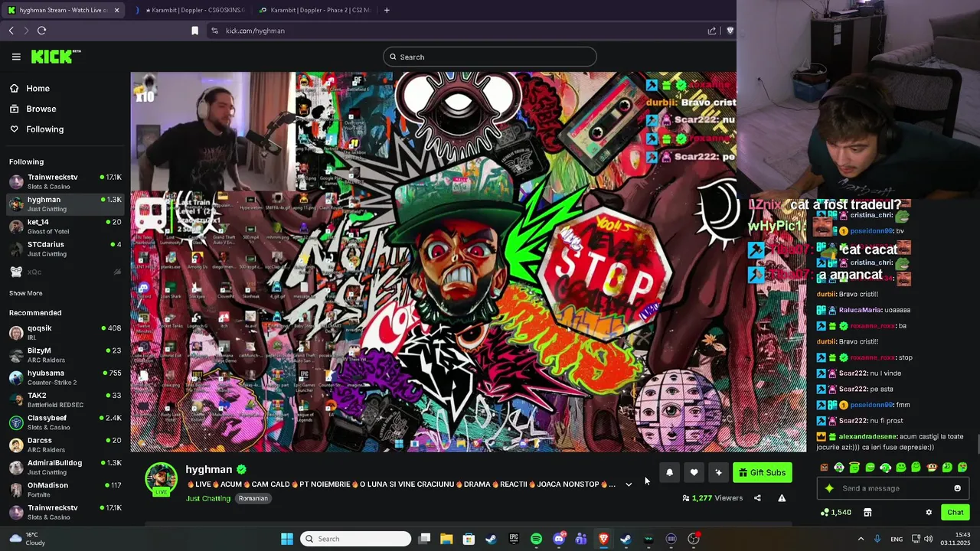This screenshot has width=980, height=551.
Task: Open xQc offline channel in Following list
Action: [x=64, y=272]
